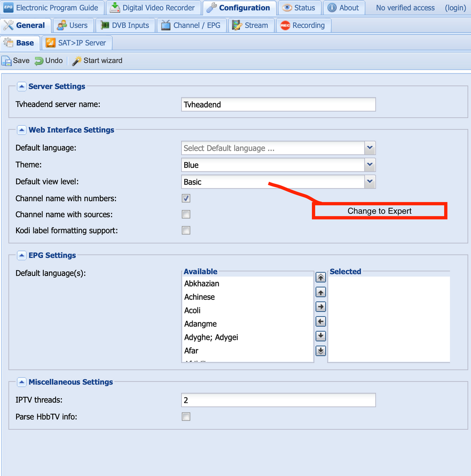This screenshot has height=476, width=471.
Task: Click the remove-from-selected left arrow icon
Action: [x=321, y=321]
